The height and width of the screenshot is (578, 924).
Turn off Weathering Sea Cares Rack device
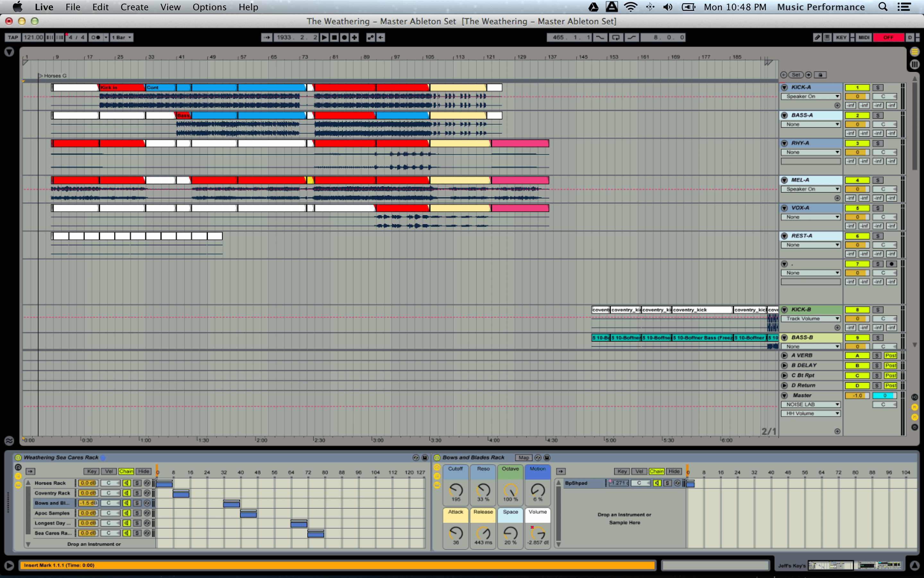coord(18,458)
